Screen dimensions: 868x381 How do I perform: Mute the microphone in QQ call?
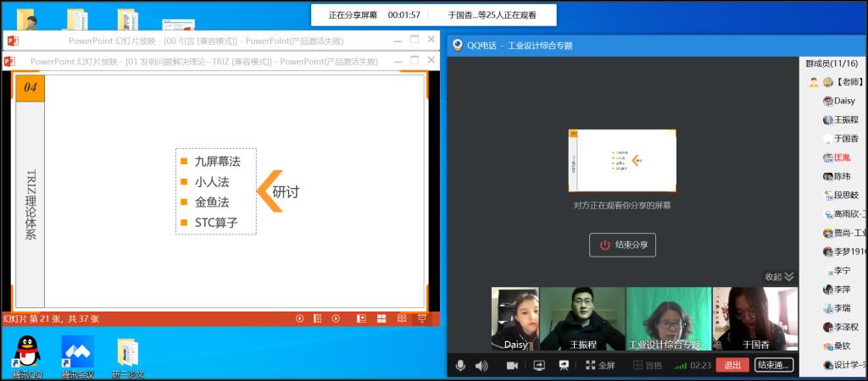[x=459, y=366]
